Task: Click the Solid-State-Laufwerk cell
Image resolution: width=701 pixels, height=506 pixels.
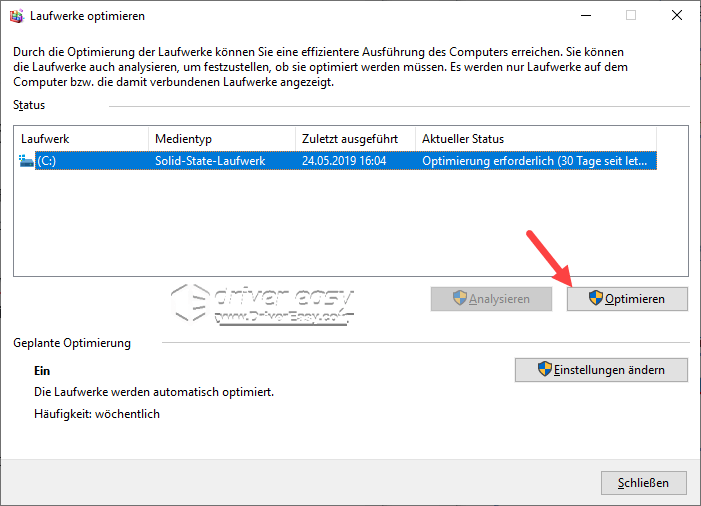Action: coord(210,161)
